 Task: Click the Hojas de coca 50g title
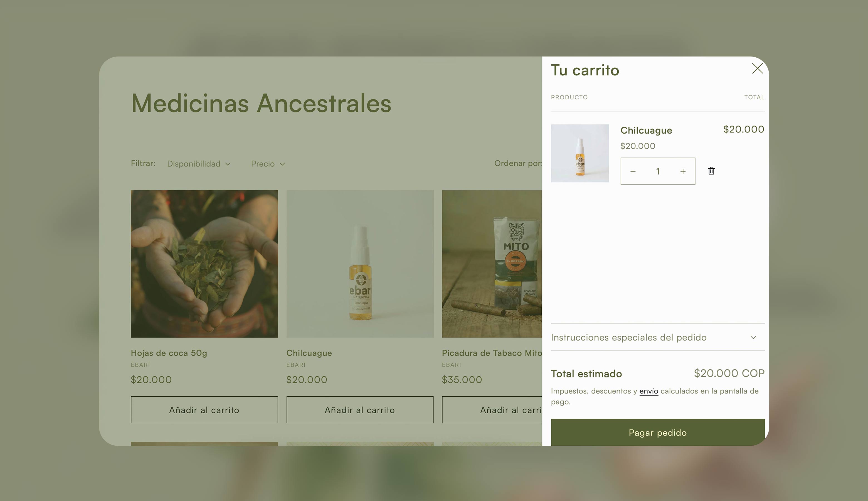pyautogui.click(x=169, y=353)
